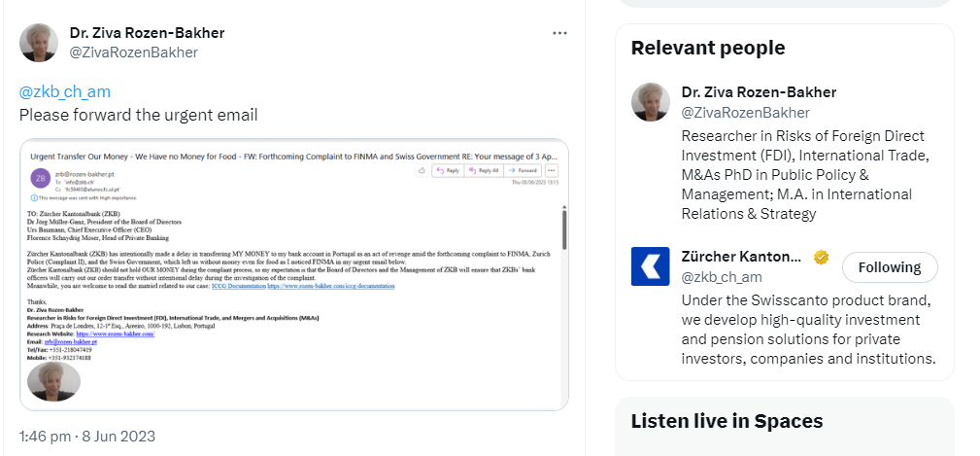Click Forward in the email image
The image size is (980, 456).
coord(523,170)
